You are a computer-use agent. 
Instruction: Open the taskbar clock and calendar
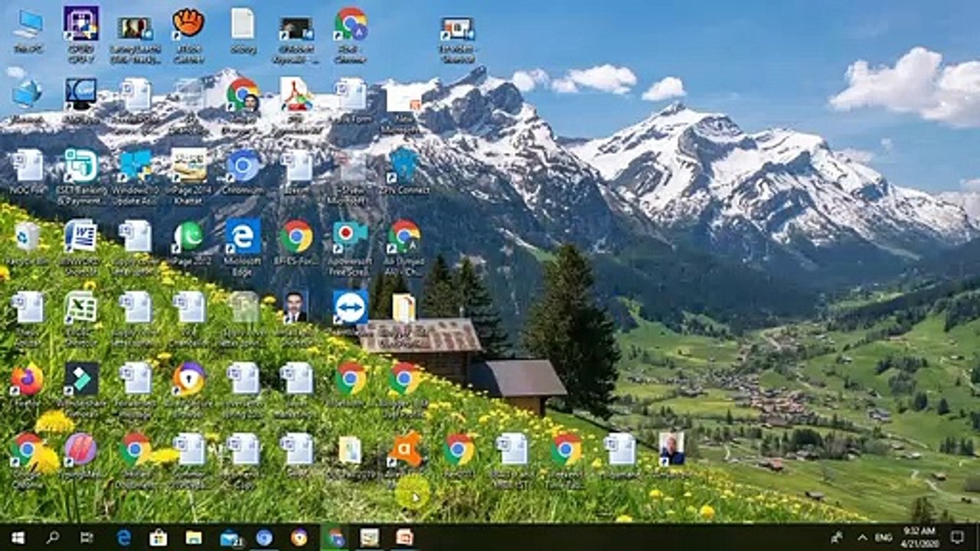(919, 537)
